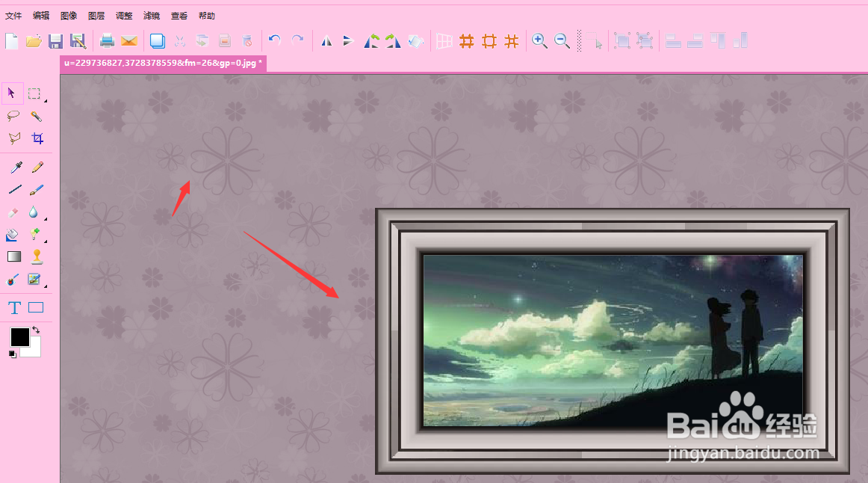Zoom out of the image
The width and height of the screenshot is (868, 483).
click(562, 41)
